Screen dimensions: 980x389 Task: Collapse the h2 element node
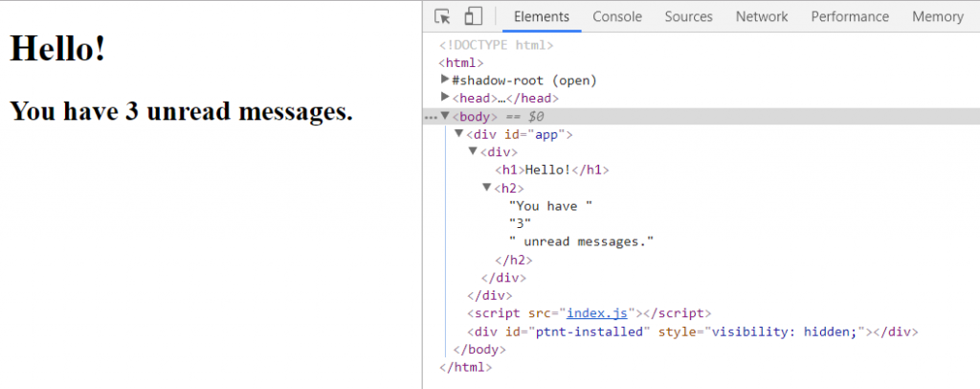click(487, 187)
